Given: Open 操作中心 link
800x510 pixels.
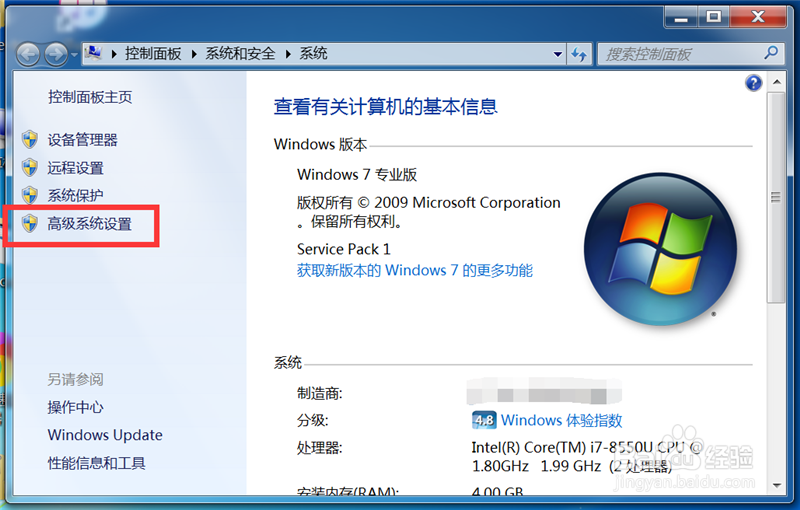Looking at the screenshot, I should [76, 407].
